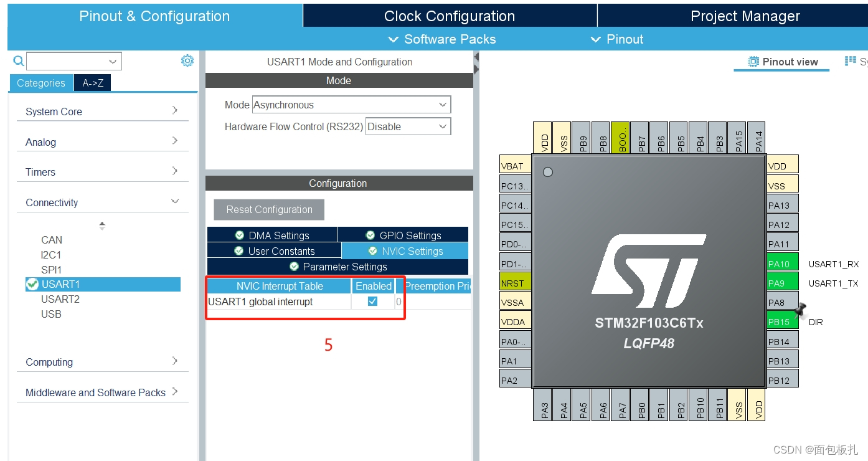Open the DMA Settings tab
The width and height of the screenshot is (868, 461).
(272, 235)
